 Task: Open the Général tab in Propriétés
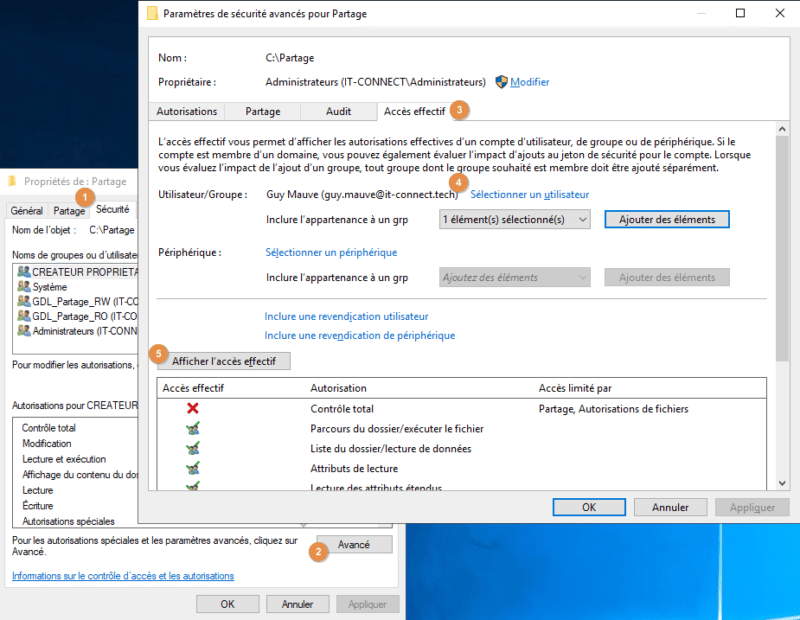point(29,211)
